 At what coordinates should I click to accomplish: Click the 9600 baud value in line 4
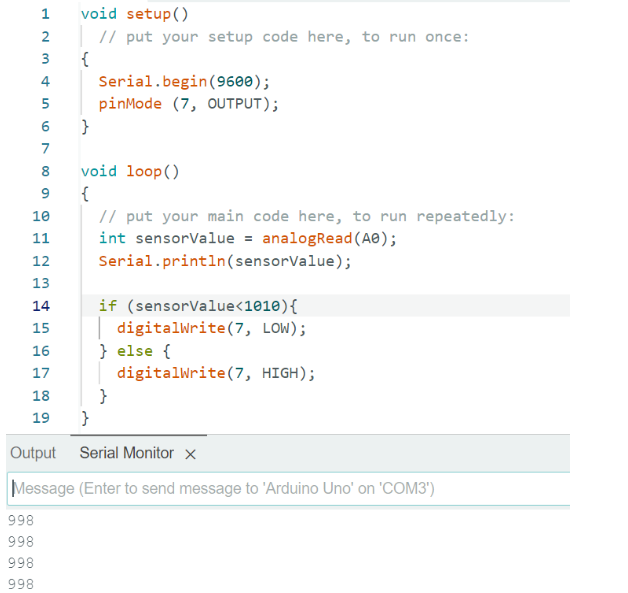tap(235, 82)
